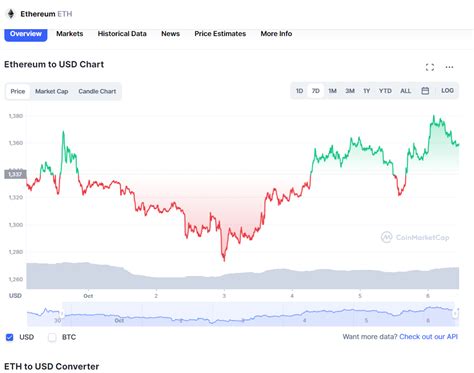Select the YTD time range
474x373 pixels.
[385, 91]
